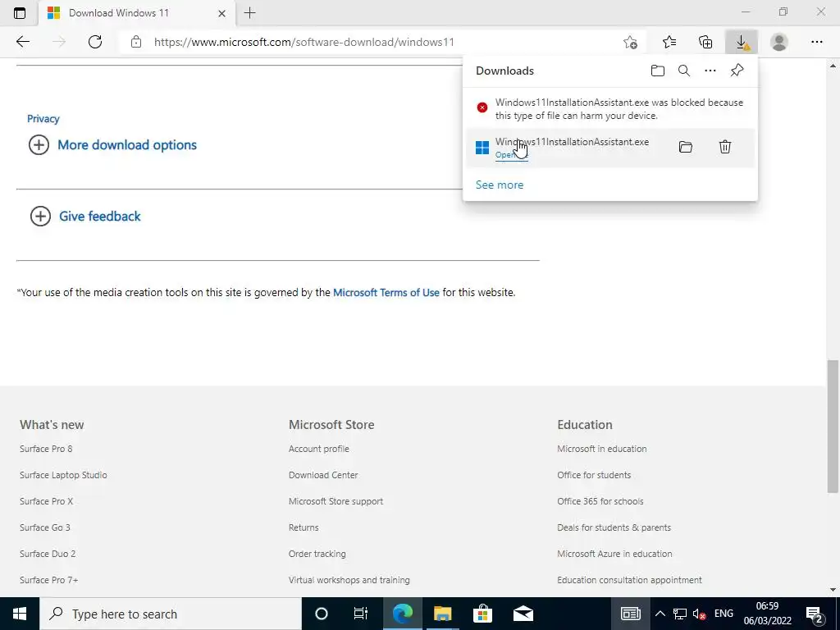
Task: Open Surface Go 3 link
Action: (x=45, y=527)
